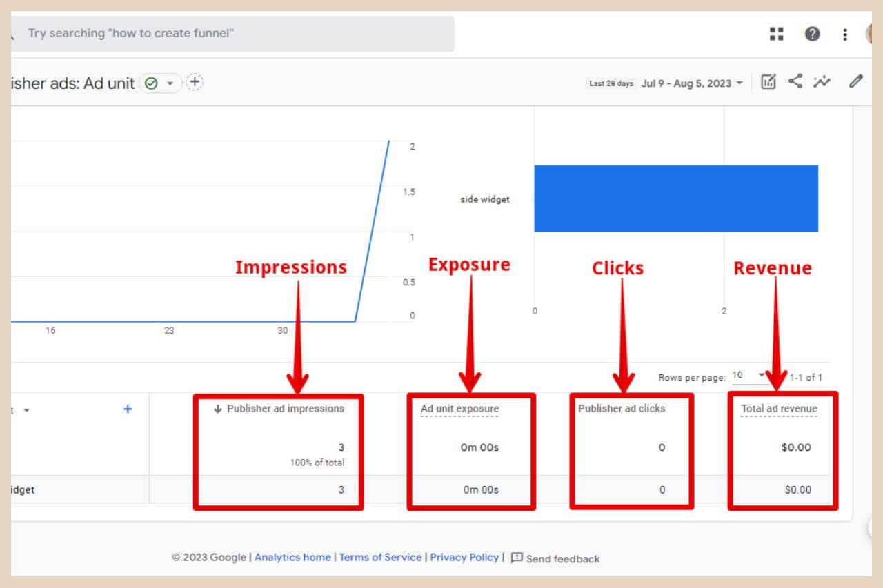Click the Share this report icon
The height and width of the screenshot is (588, 883).
coord(795,81)
